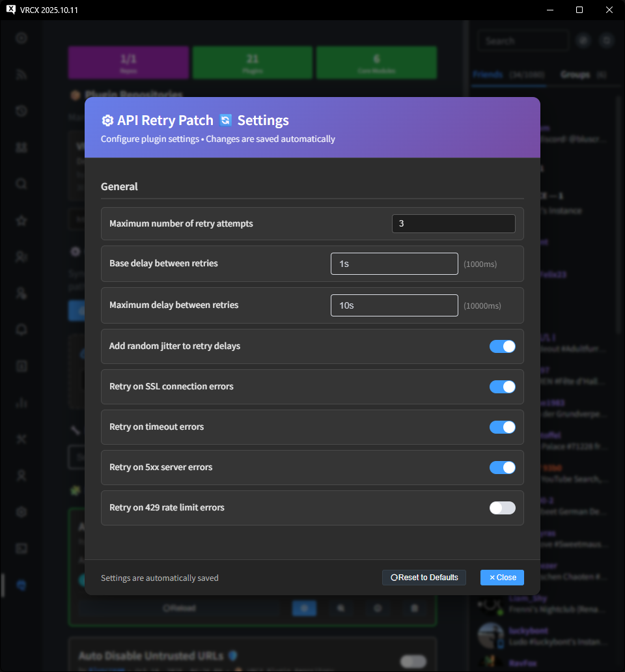The width and height of the screenshot is (625, 672).
Task: Close the VRCX window
Action: coord(609,10)
